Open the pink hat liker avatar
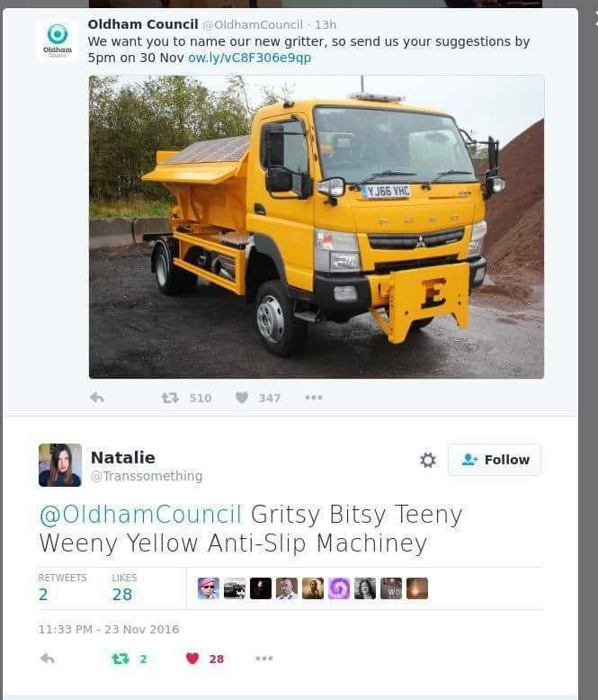Viewport: 598px width, 700px height. pyautogui.click(x=209, y=588)
